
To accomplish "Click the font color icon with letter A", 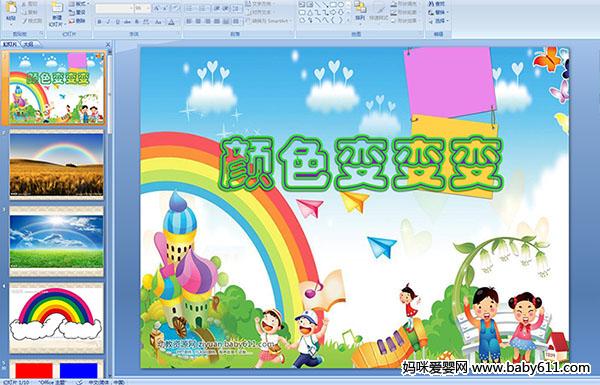I will click(x=171, y=22).
